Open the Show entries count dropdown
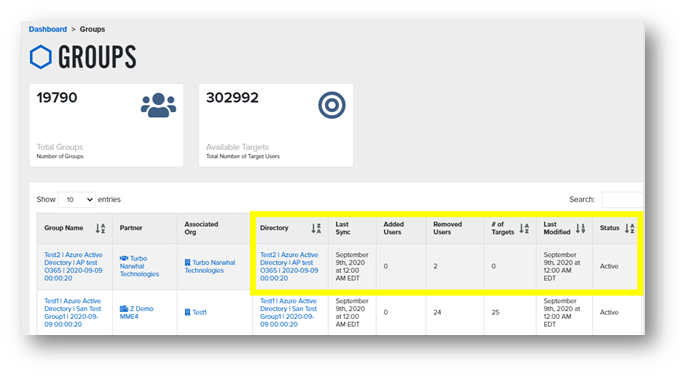The image size is (687, 377). click(x=77, y=199)
